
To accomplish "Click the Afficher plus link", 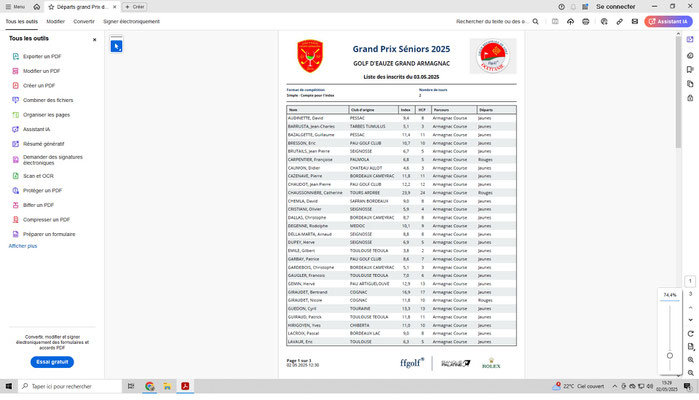I will coord(23,246).
